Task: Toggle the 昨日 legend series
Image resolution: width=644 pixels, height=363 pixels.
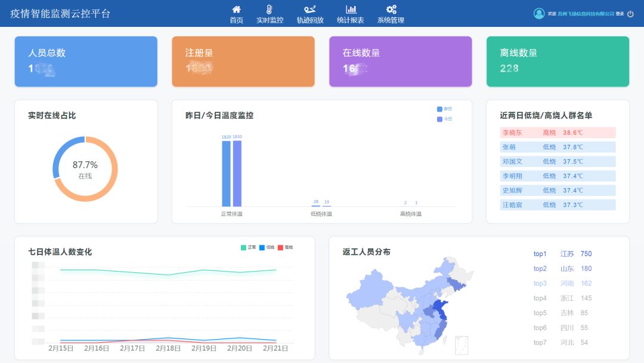Action: (444, 109)
